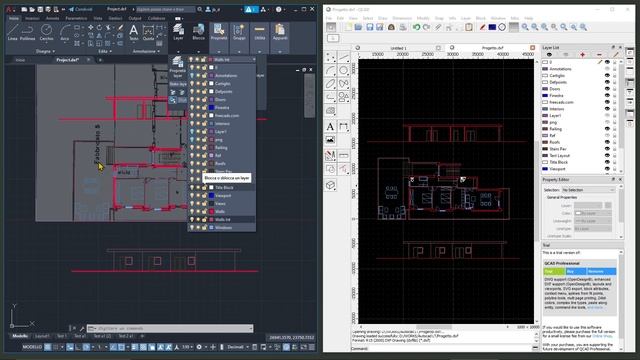Open the Home ribbon tab
The height and width of the screenshot is (360, 640).
click(14, 18)
